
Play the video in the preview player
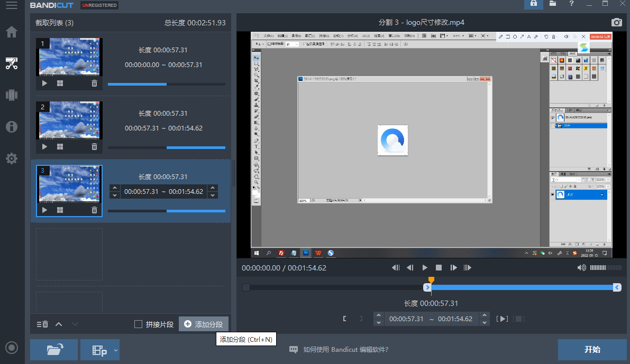tap(425, 267)
